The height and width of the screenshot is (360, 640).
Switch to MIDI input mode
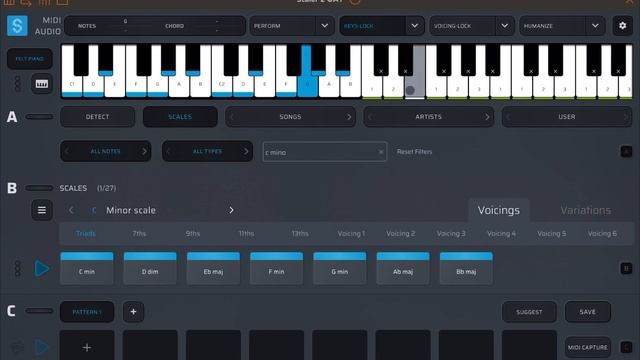click(51, 20)
